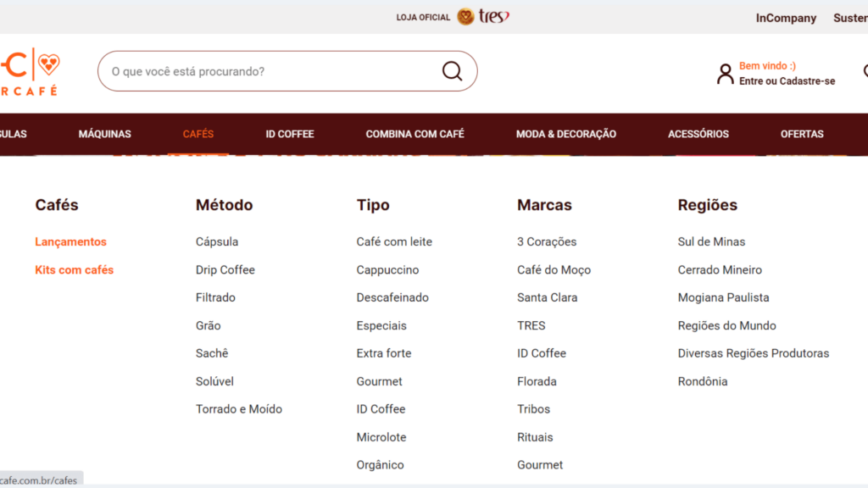Click the TRES official store logo
This screenshot has width=868, height=488.
coord(483,17)
